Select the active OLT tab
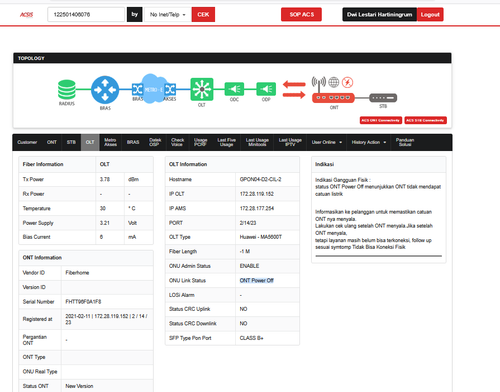500x392 pixels. tap(90, 142)
